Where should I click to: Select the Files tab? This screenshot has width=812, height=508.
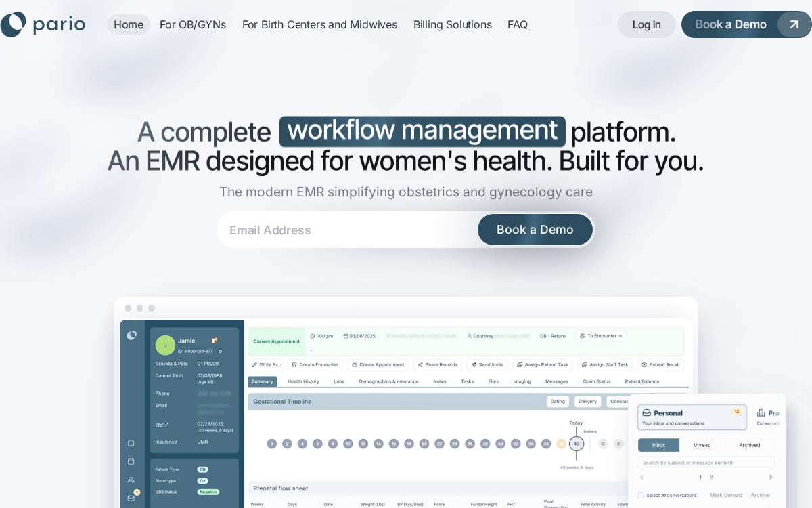[493, 381]
